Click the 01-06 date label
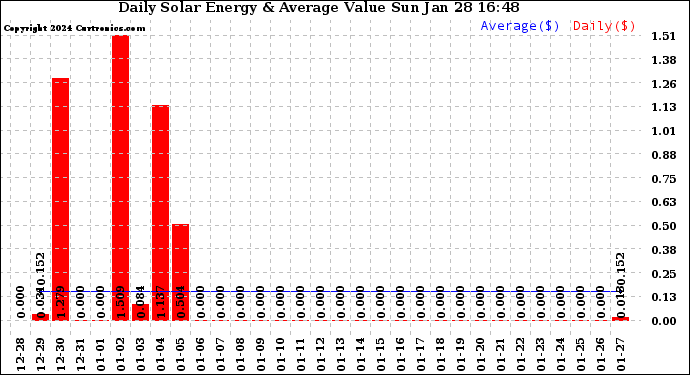690x375 pixels. 201,354
